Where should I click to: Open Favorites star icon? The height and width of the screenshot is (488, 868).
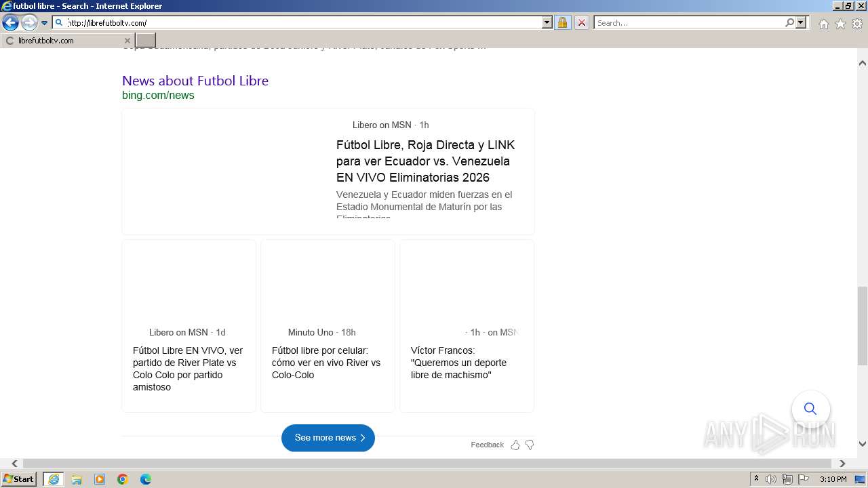coord(840,24)
